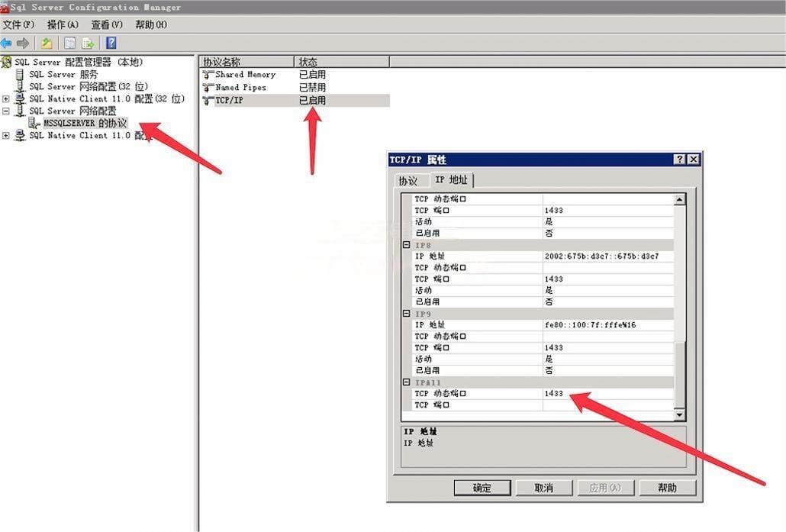Click IP8 address value 2002:675b:d3c7::675b:d3c7
The height and width of the screenshot is (532, 786).
[601, 256]
